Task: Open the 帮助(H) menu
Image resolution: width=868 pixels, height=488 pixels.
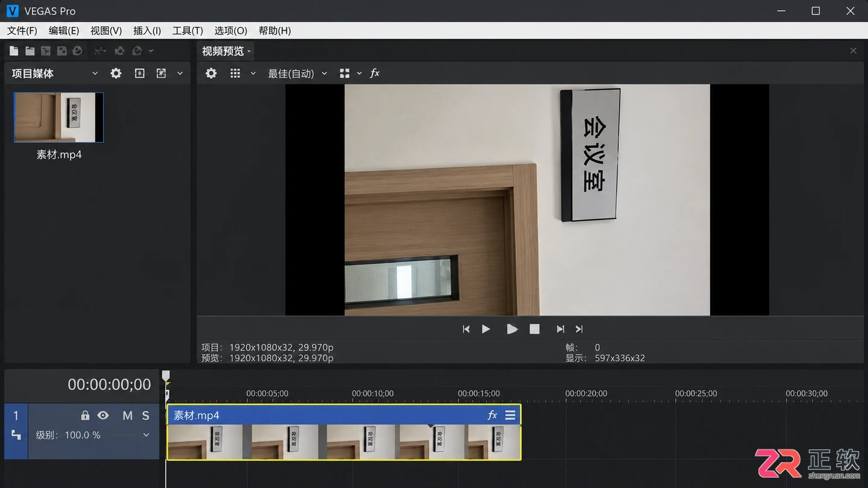Action: [275, 31]
